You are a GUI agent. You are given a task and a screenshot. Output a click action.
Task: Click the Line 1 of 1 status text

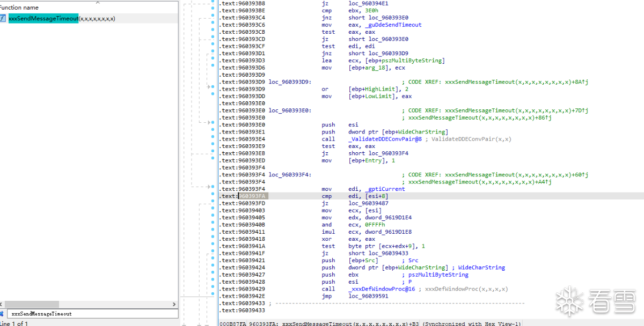click(x=13, y=323)
